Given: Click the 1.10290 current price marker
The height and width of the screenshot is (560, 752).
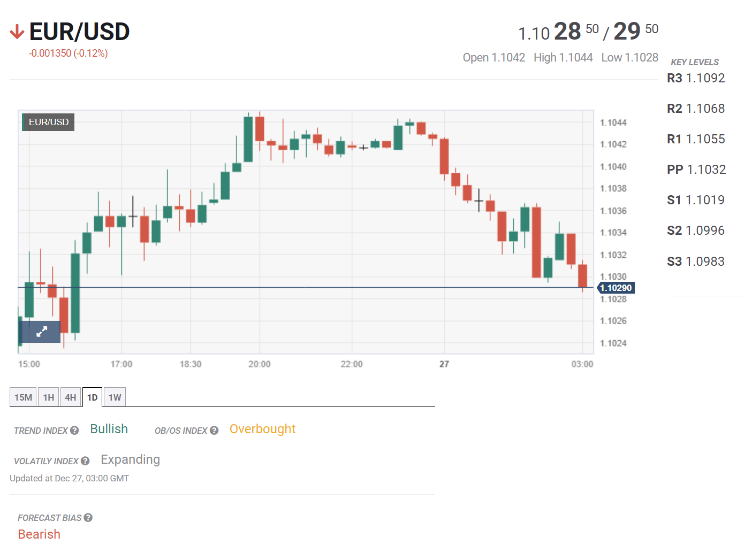Looking at the screenshot, I should [x=616, y=288].
